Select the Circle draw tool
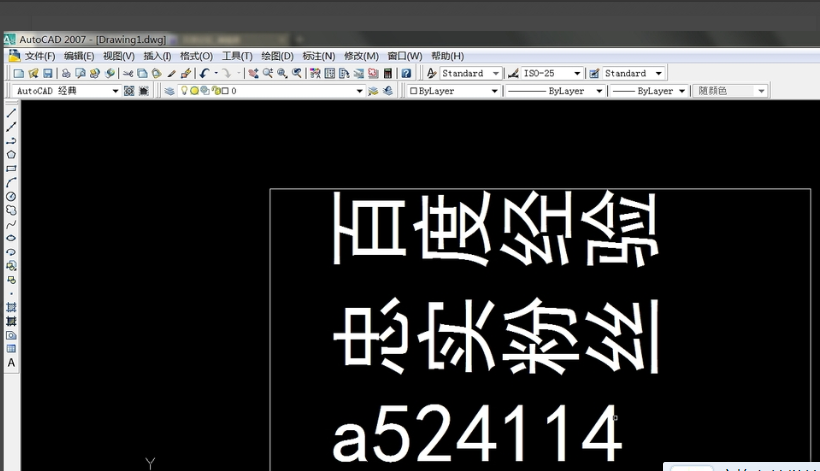Image resolution: width=820 pixels, height=471 pixels. (x=11, y=197)
